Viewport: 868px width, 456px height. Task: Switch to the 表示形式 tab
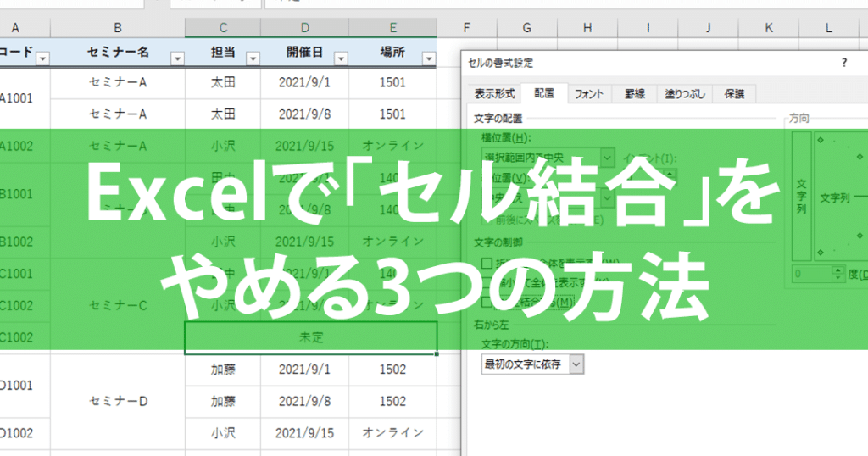point(494,94)
